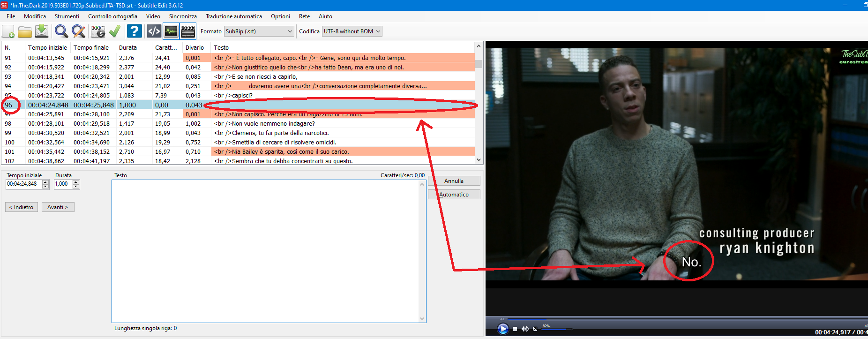Click start time 00:04:24,848 in row 96

(x=48, y=105)
